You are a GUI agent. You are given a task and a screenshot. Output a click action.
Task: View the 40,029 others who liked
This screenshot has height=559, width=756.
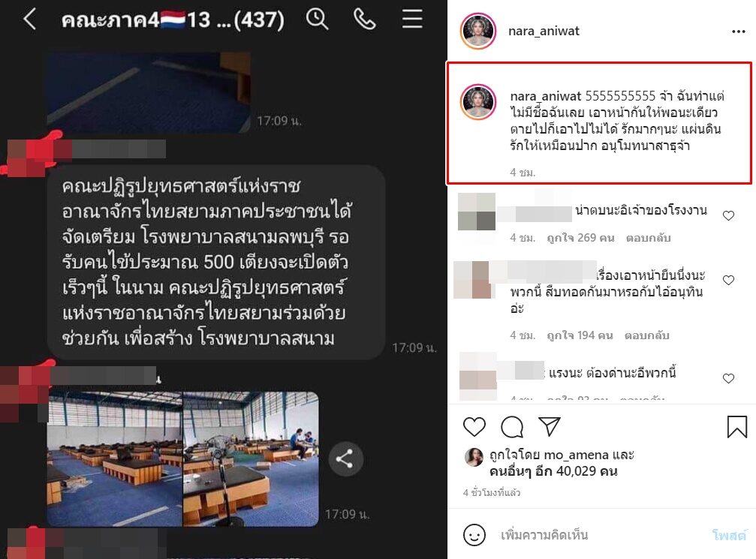click(553, 470)
